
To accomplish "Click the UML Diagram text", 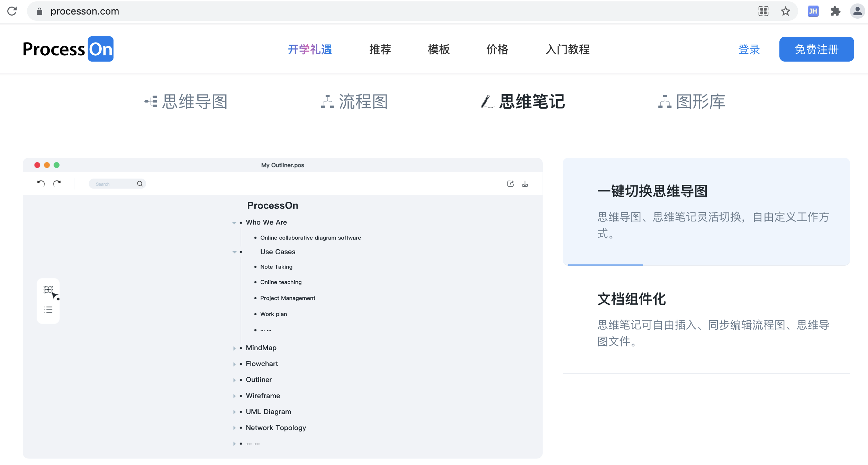I will click(269, 411).
